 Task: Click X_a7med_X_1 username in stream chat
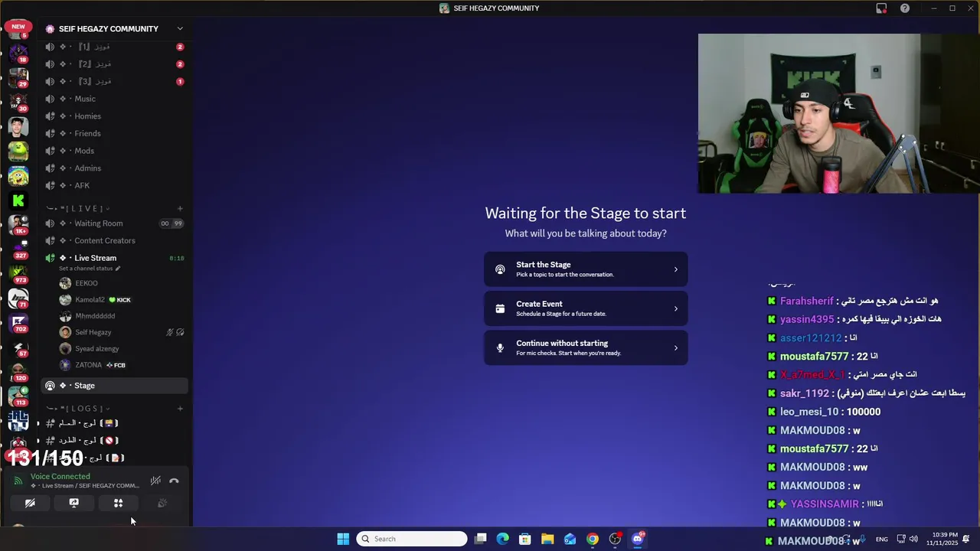(812, 374)
